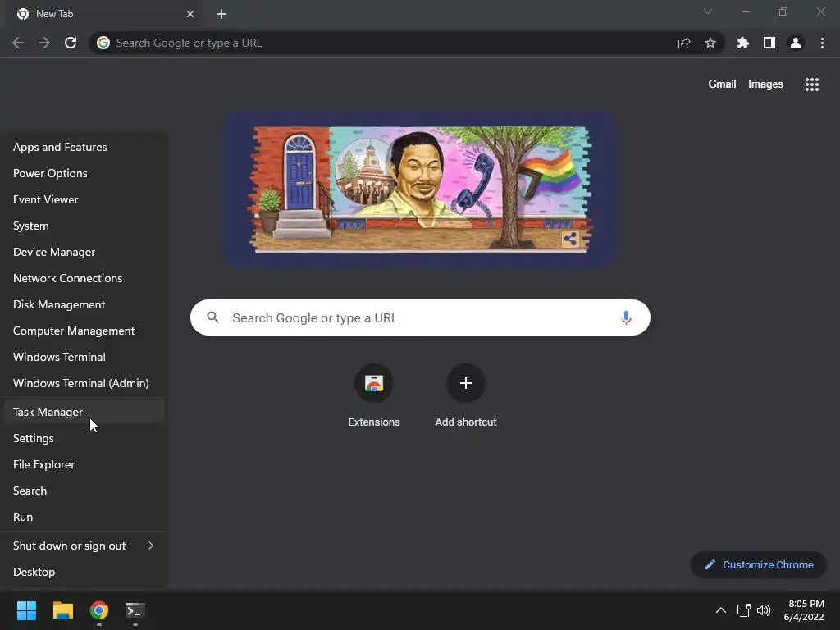Open the Chrome profile avatar
The image size is (840, 630).
[x=796, y=43]
